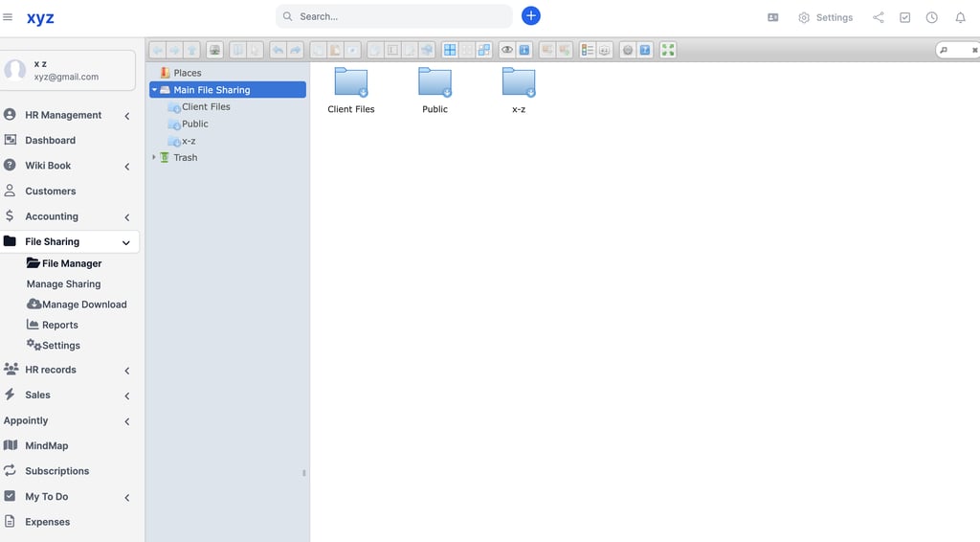980x542 pixels.
Task: Open Manage Download submenu item
Action: [x=77, y=305]
